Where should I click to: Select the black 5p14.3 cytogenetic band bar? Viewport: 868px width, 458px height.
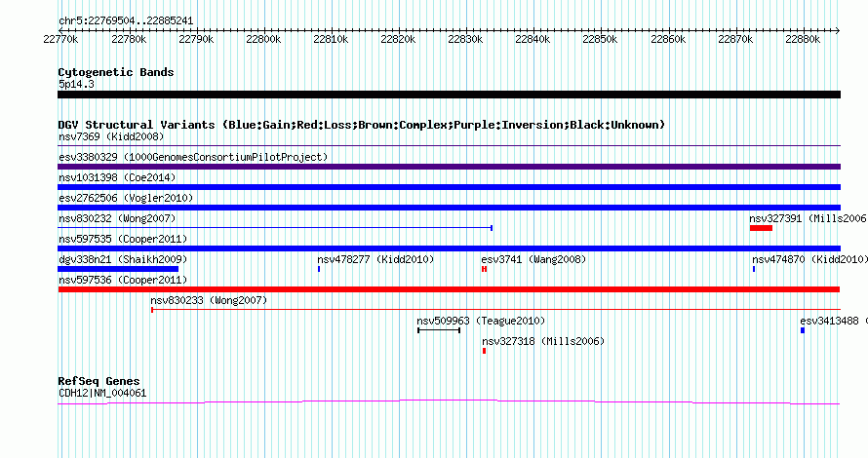[449, 95]
